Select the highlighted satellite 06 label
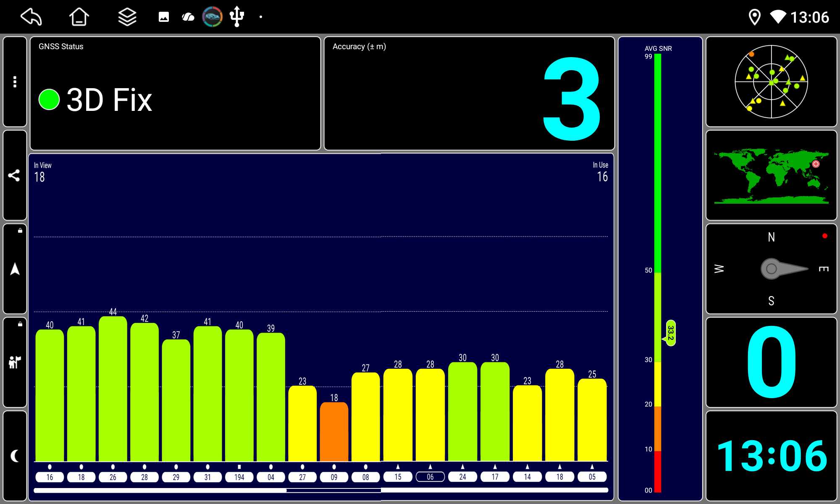Image resolution: width=840 pixels, height=504 pixels. tap(430, 477)
